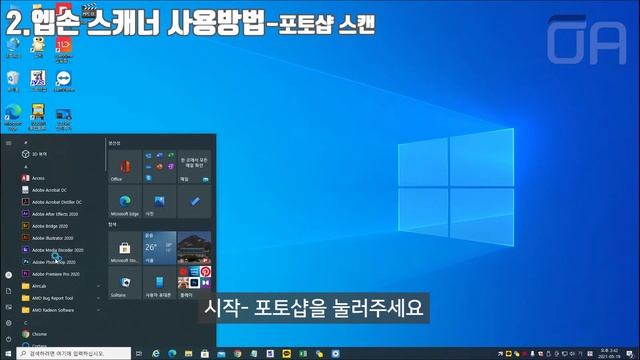Open the news photo tile
This screenshot has width=640, height=360.
click(194, 248)
